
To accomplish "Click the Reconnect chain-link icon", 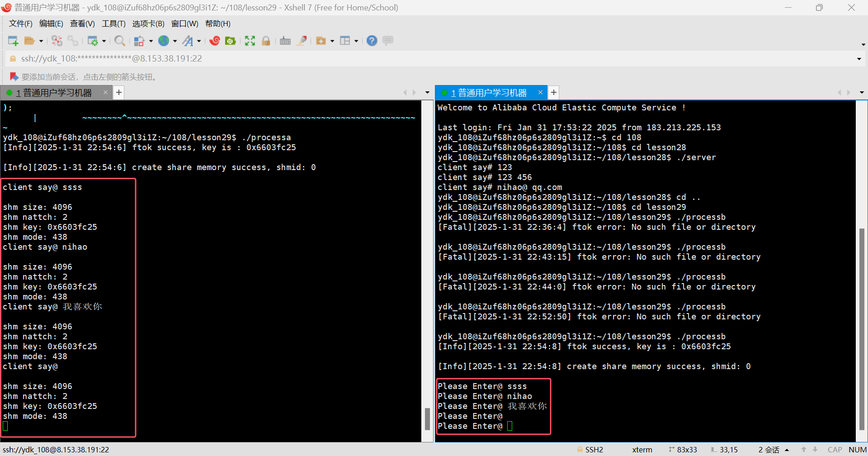I will coord(73,41).
